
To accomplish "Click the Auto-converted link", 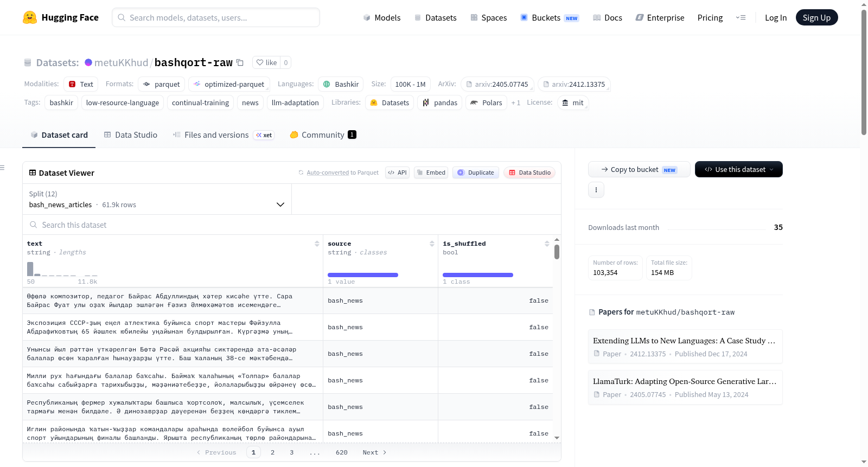I will pyautogui.click(x=328, y=172).
